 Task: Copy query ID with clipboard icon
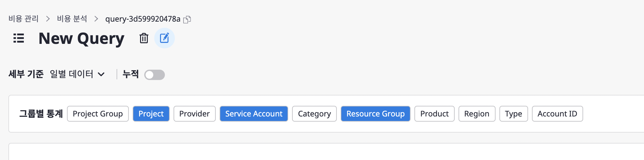click(x=187, y=19)
